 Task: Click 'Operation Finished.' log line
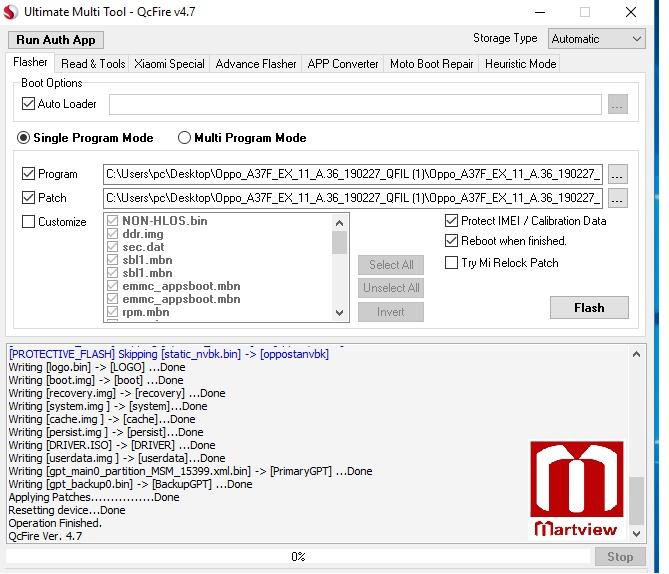pos(55,523)
